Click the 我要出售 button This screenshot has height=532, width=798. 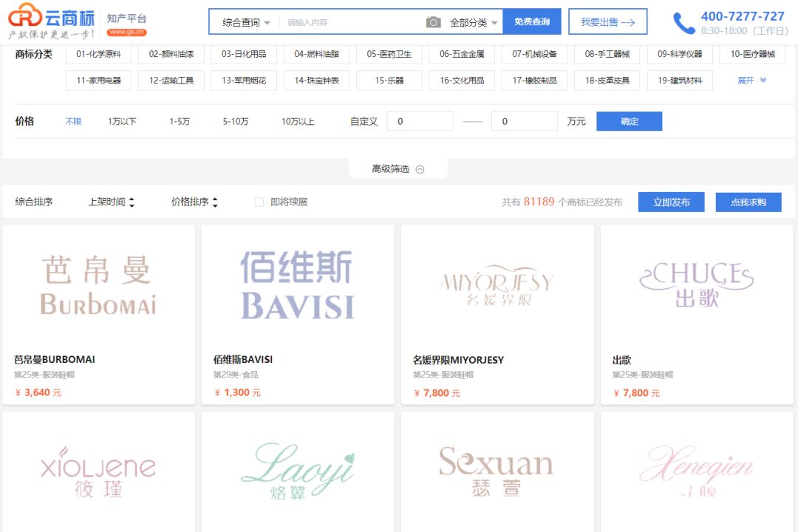(607, 21)
